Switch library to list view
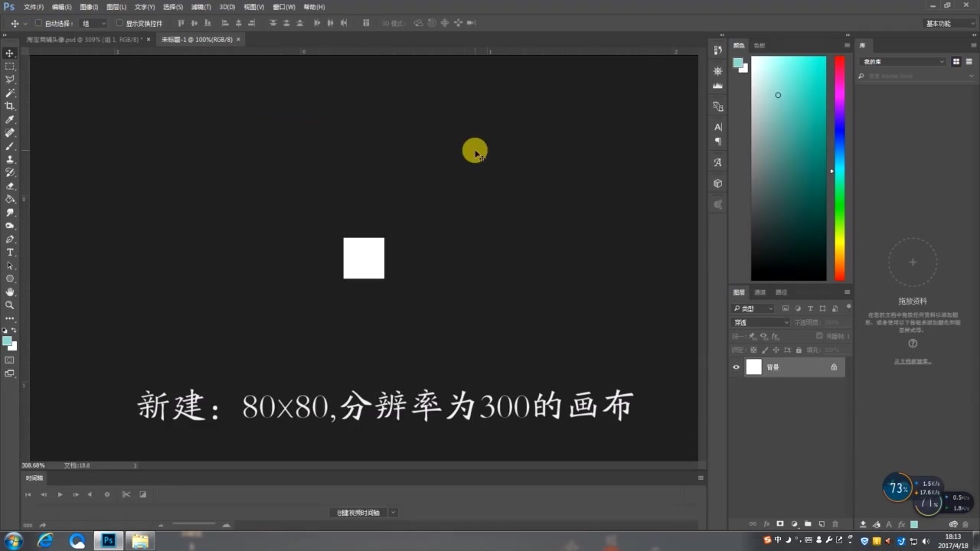Viewport: 980px width, 551px height. tap(969, 61)
